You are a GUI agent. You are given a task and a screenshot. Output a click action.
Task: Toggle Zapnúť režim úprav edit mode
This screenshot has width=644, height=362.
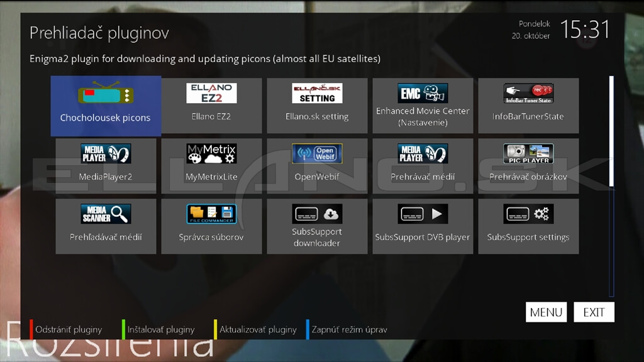[x=349, y=329]
